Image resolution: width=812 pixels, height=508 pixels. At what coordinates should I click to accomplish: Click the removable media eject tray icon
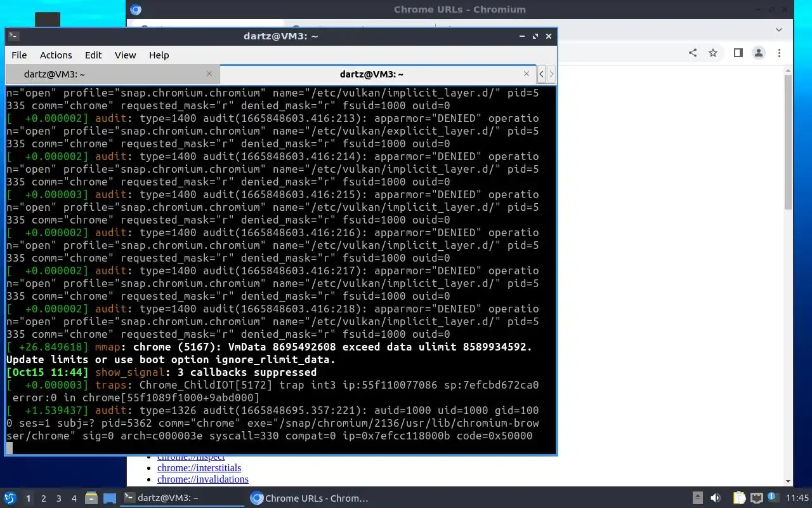pyautogui.click(x=697, y=498)
